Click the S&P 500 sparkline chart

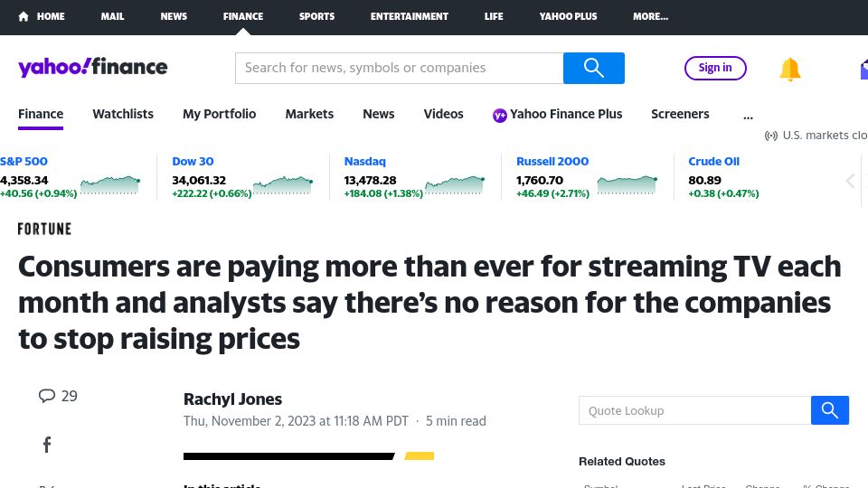(x=110, y=184)
